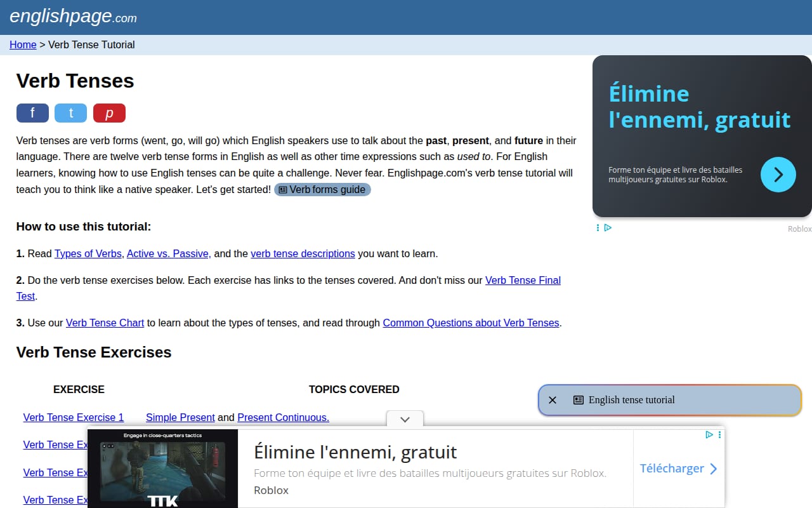Click Verb Tense Tutorial breadcrumb text
This screenshot has width=812, height=508.
click(x=91, y=44)
